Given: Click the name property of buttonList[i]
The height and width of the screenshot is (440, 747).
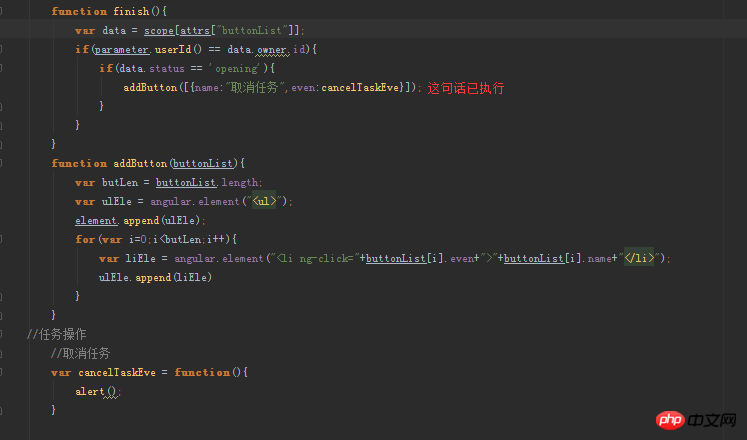Looking at the screenshot, I should [600, 259].
